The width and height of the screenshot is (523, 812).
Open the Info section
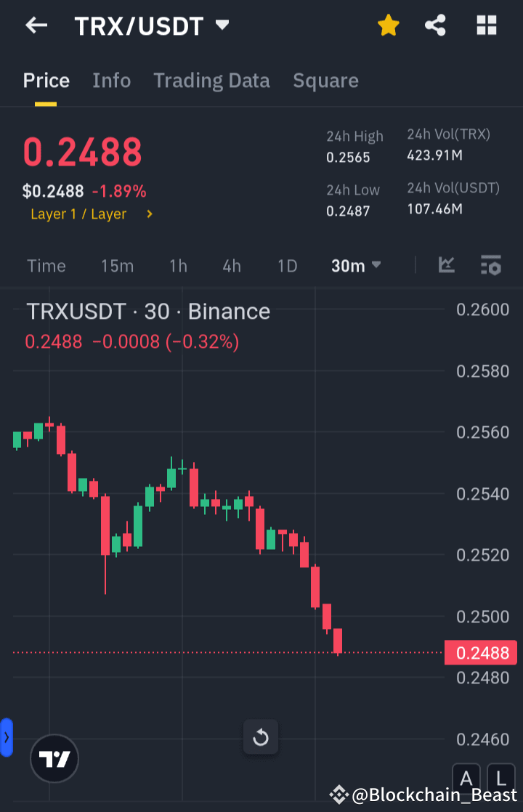[111, 81]
